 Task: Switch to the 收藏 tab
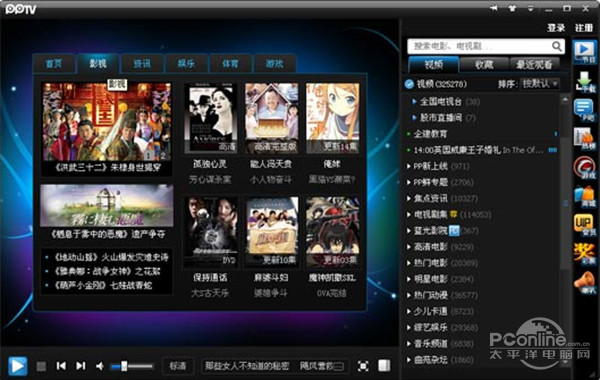484,65
